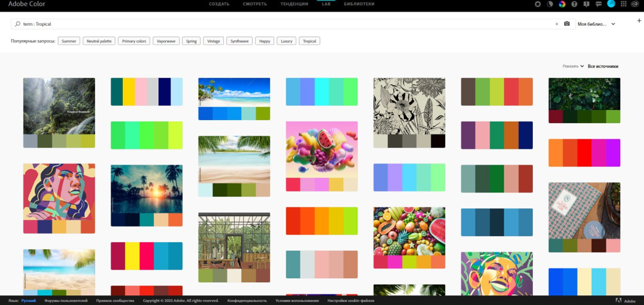Open the Библиотеки tab
The image size is (644, 305).
[x=359, y=4]
